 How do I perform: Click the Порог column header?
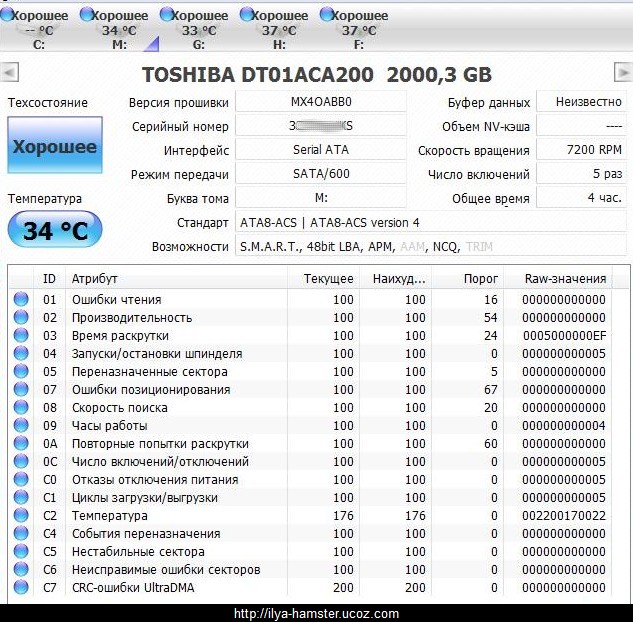coord(467,279)
